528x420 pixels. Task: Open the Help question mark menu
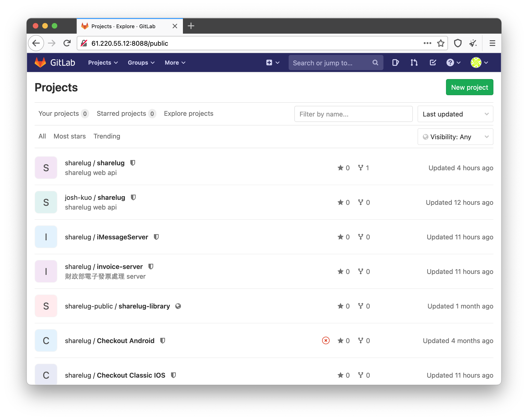click(x=453, y=63)
